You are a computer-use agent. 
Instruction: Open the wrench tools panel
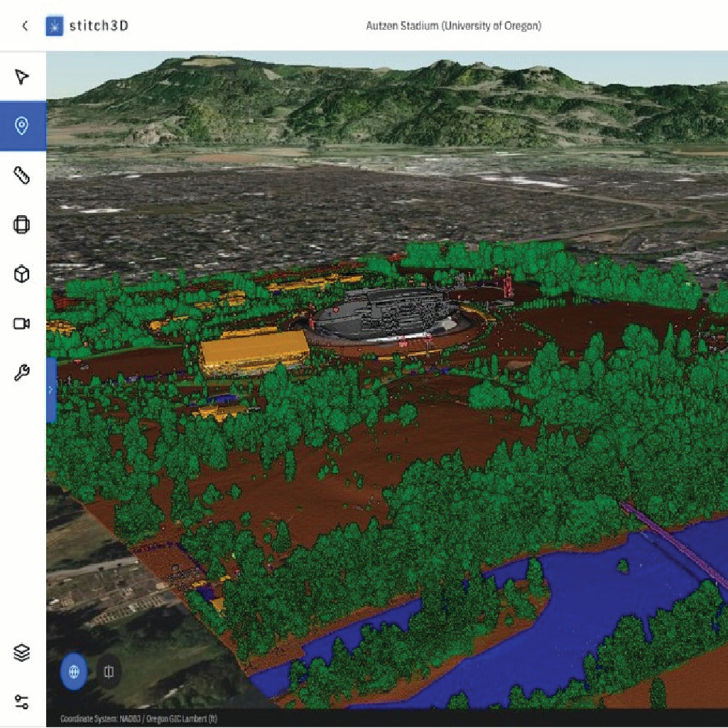tap(22, 373)
